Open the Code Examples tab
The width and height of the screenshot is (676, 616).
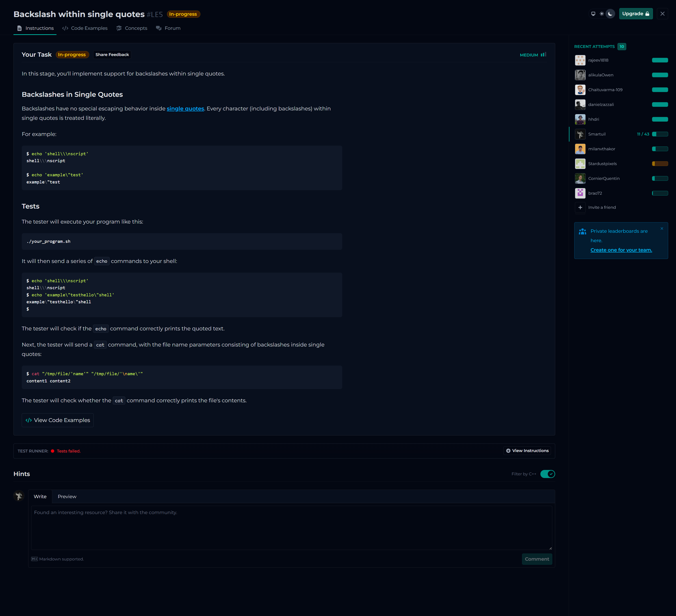coord(85,28)
